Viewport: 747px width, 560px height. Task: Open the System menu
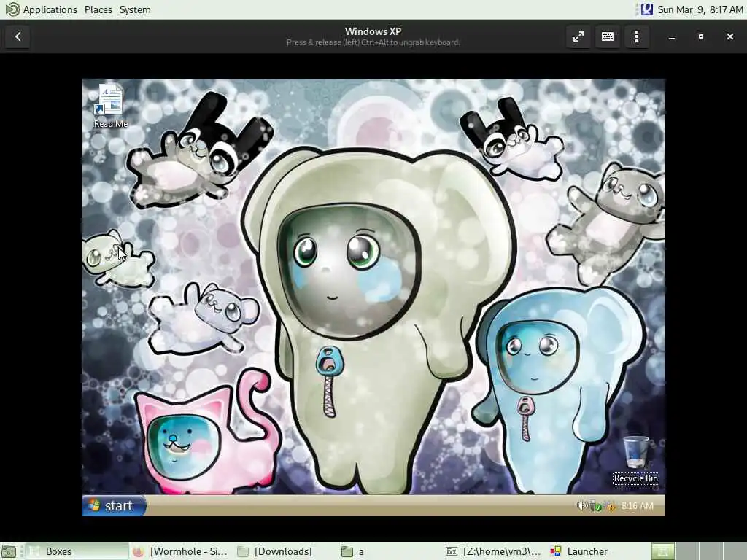[x=135, y=9]
